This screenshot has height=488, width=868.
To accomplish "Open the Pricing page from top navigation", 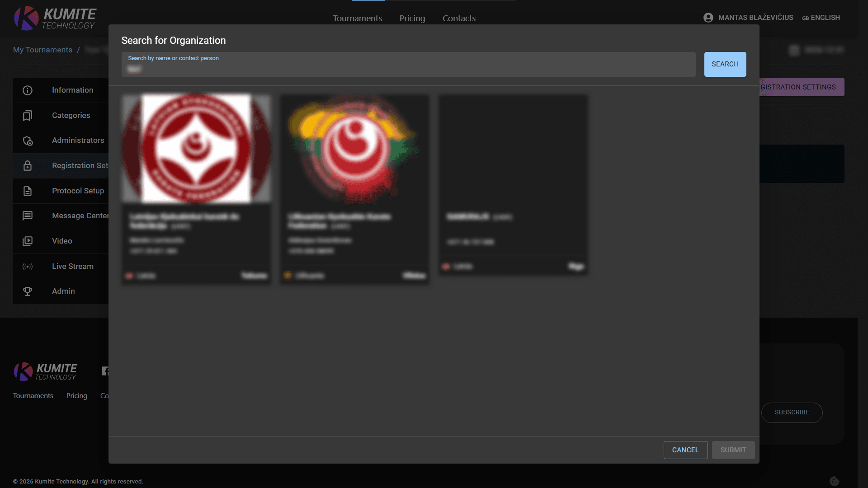I will pyautogui.click(x=412, y=18).
